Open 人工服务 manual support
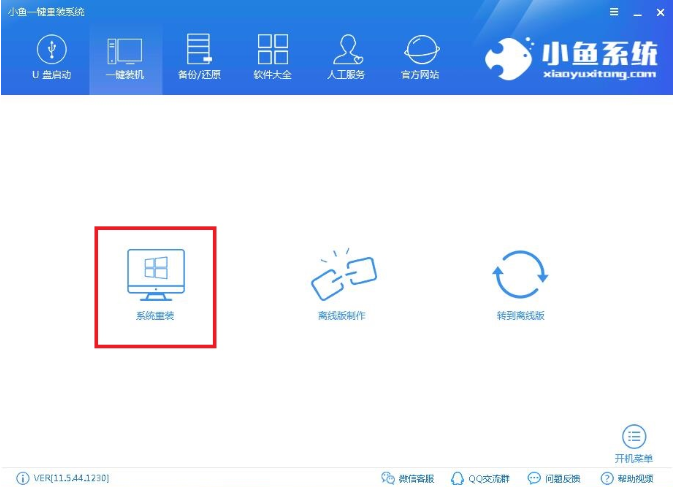 pyautogui.click(x=346, y=56)
